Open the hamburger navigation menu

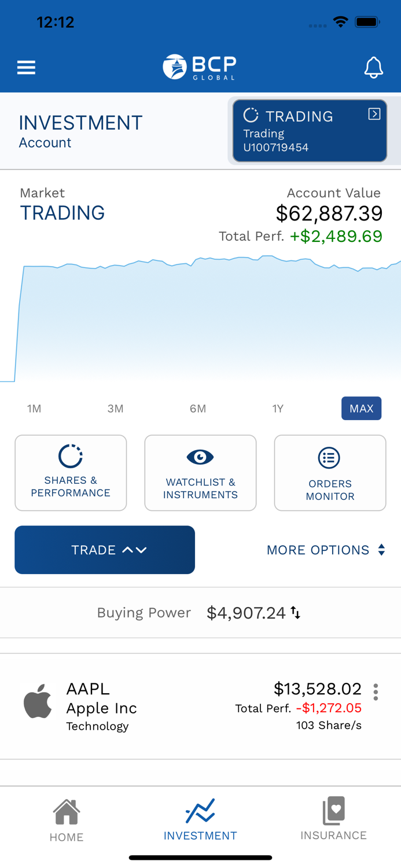pos(26,67)
